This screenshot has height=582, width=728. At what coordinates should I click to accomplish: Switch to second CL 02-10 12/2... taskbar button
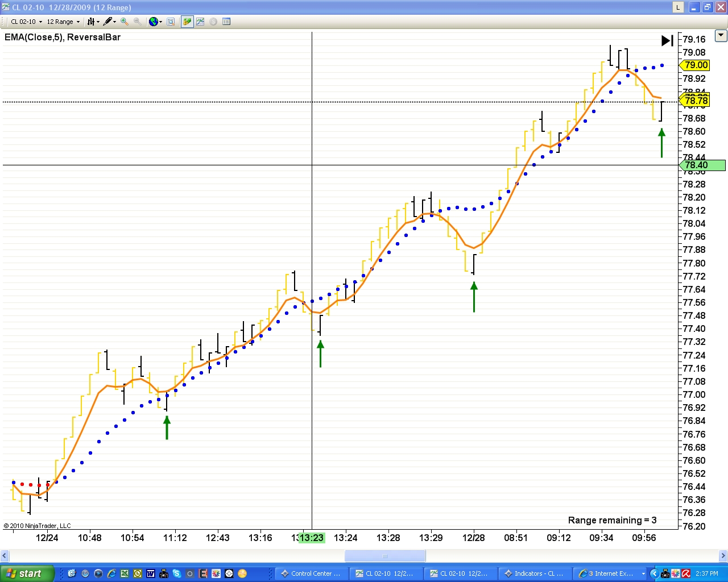point(460,573)
